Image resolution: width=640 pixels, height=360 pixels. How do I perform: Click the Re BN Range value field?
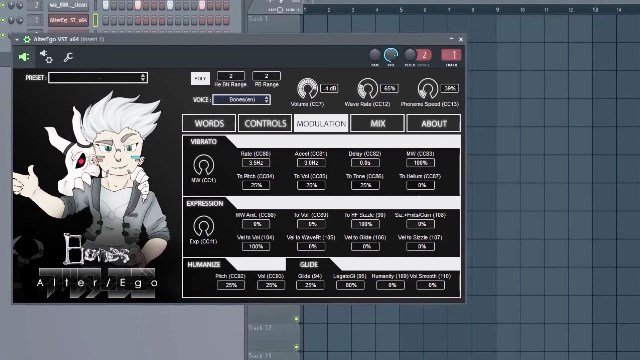[x=231, y=76]
